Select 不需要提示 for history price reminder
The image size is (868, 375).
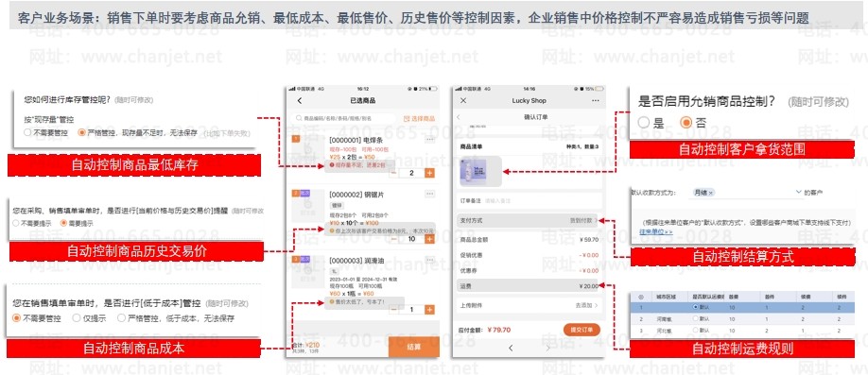(15, 224)
